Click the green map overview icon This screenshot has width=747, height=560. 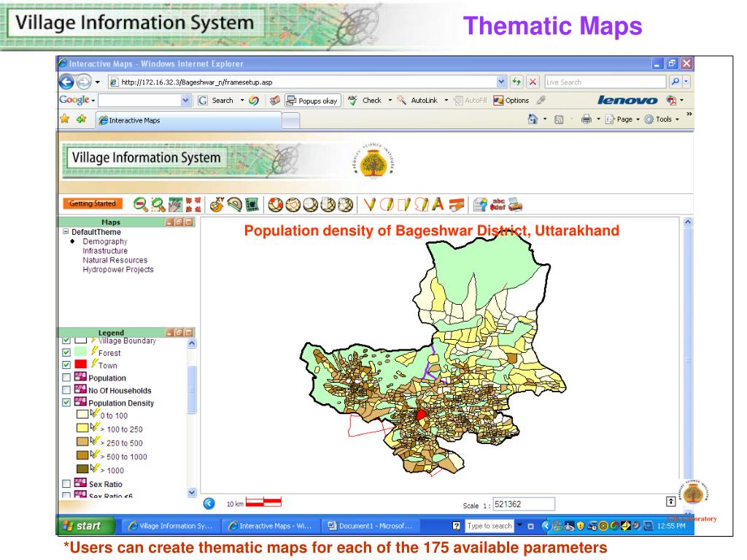252,205
